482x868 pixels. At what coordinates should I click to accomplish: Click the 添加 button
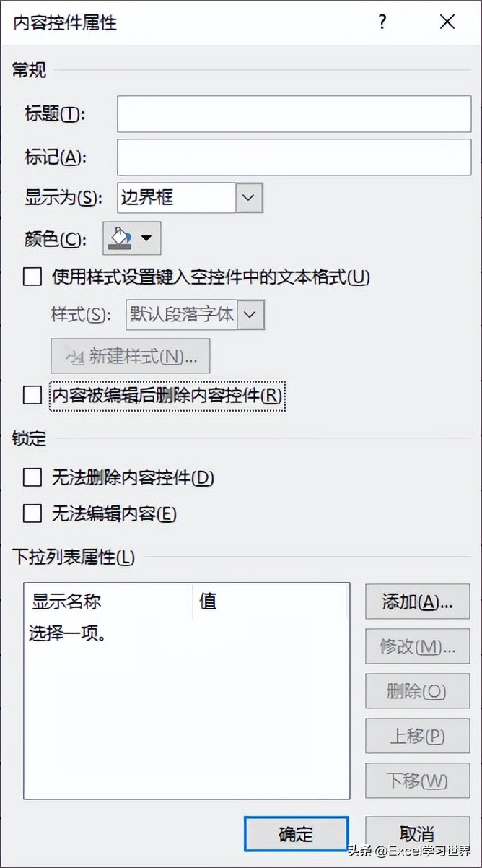tap(417, 602)
